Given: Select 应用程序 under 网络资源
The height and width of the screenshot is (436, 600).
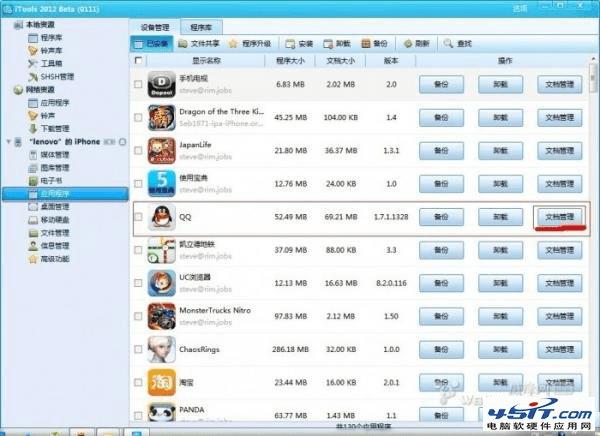Looking at the screenshot, I should tap(49, 103).
